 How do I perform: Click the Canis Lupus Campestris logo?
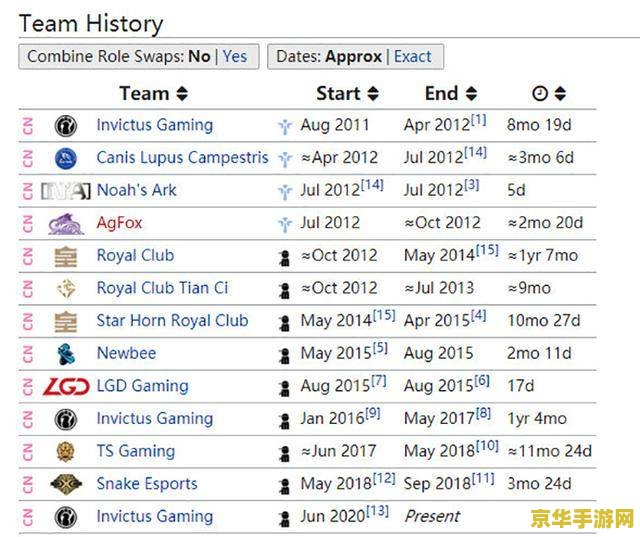coord(66,158)
